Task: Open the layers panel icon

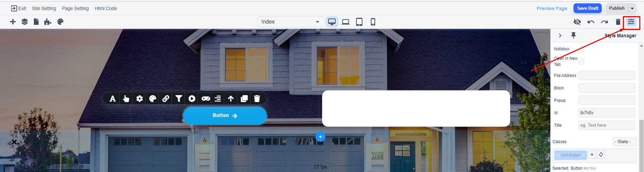Action: click(x=24, y=22)
